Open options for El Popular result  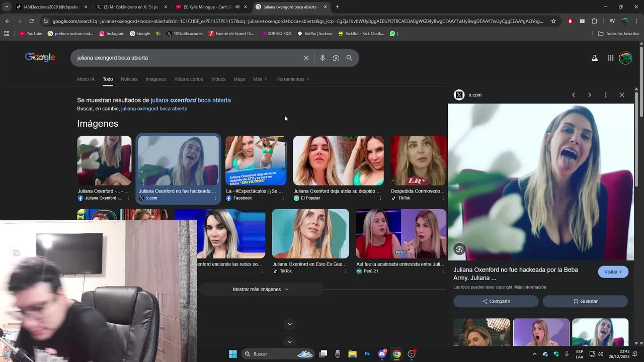[x=380, y=198]
